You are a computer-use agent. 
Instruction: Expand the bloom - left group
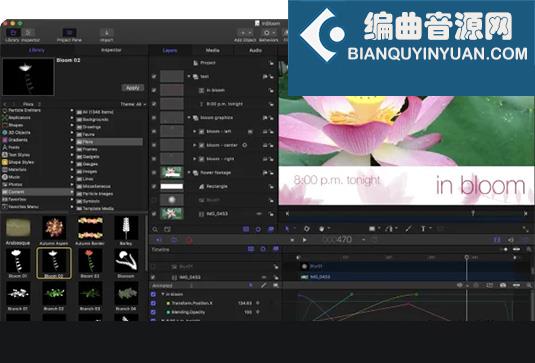(x=194, y=131)
